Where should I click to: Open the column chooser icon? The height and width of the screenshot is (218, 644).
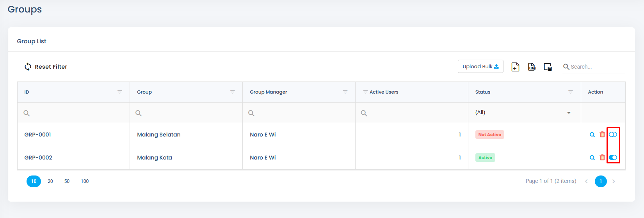click(x=548, y=67)
